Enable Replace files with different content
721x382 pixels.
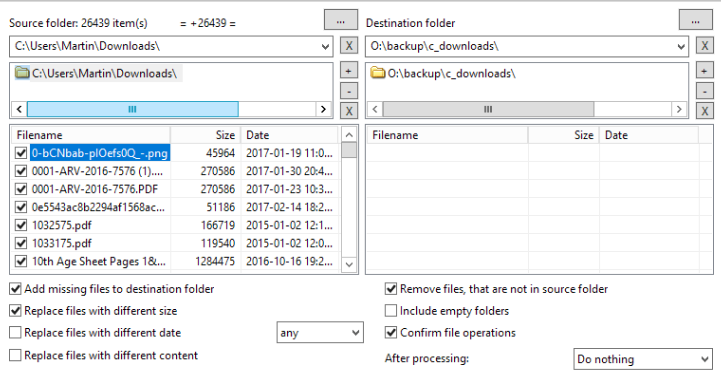coord(15,355)
